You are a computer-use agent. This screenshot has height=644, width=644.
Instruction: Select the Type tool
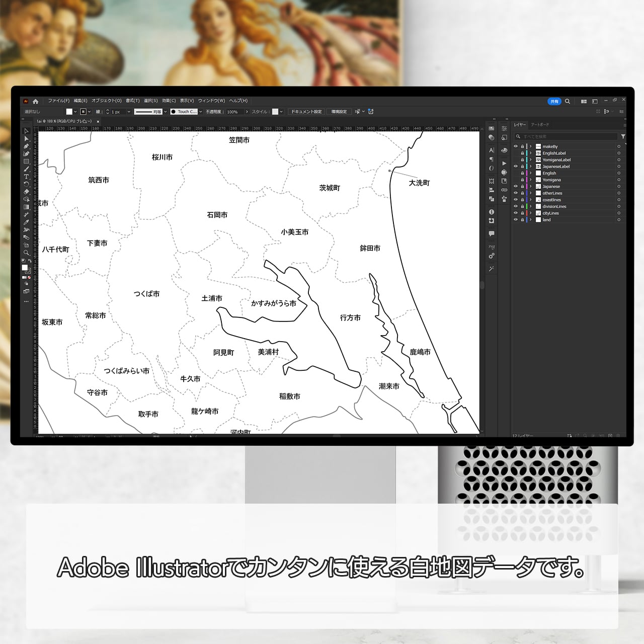(26, 177)
